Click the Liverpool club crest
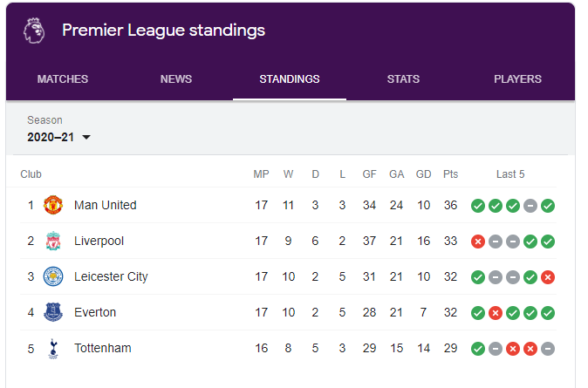Image resolution: width=588 pixels, height=388 pixels. pos(53,242)
